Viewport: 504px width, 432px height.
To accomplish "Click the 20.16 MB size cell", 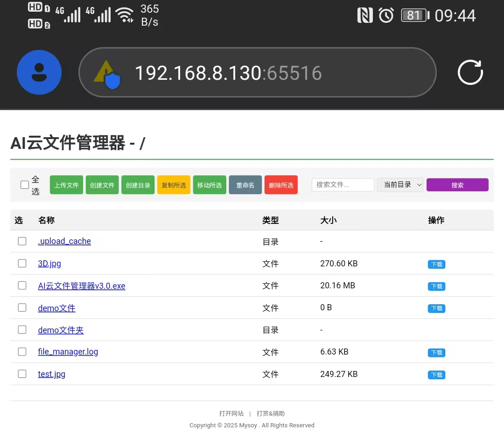I will point(337,286).
